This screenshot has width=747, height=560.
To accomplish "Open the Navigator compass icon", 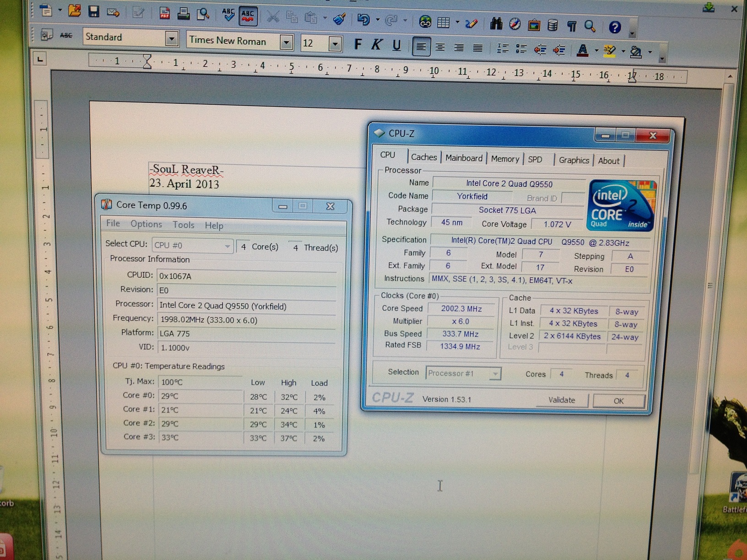I will (x=515, y=24).
